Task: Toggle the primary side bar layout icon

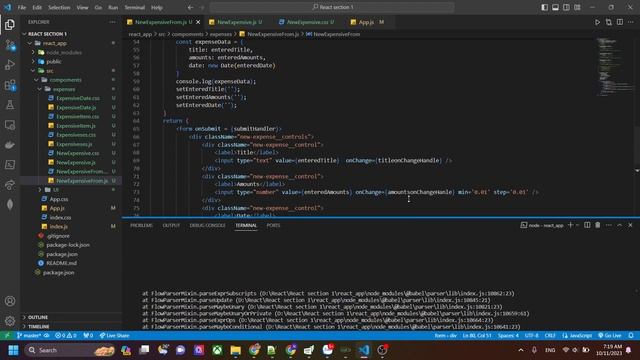Action: coord(544,7)
